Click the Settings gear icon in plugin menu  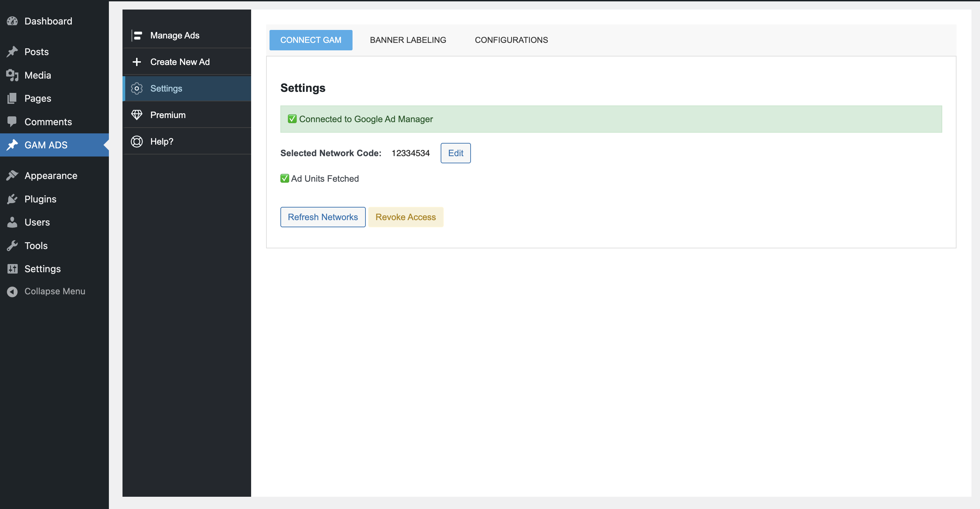tap(136, 88)
